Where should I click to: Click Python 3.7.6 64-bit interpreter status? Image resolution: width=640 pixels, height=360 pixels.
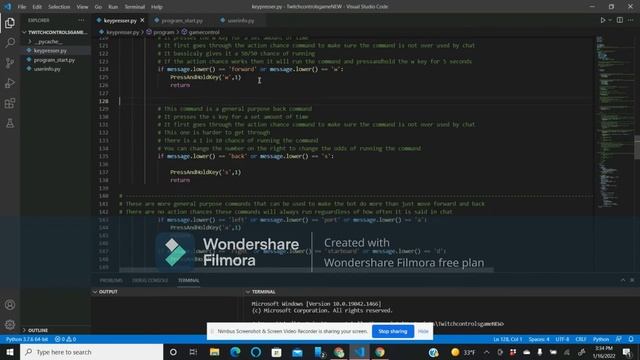(27, 340)
